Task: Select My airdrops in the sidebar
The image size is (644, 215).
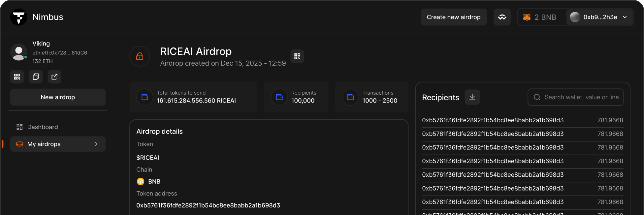Action: (x=58, y=144)
